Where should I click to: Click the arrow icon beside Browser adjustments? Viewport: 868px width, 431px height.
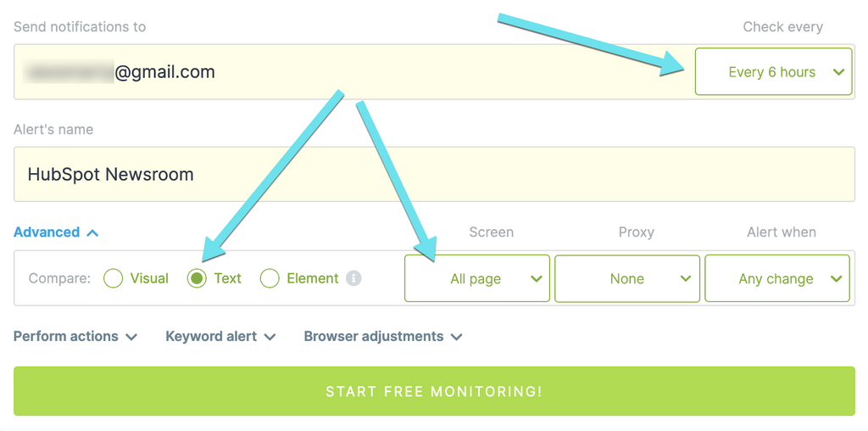(x=457, y=337)
